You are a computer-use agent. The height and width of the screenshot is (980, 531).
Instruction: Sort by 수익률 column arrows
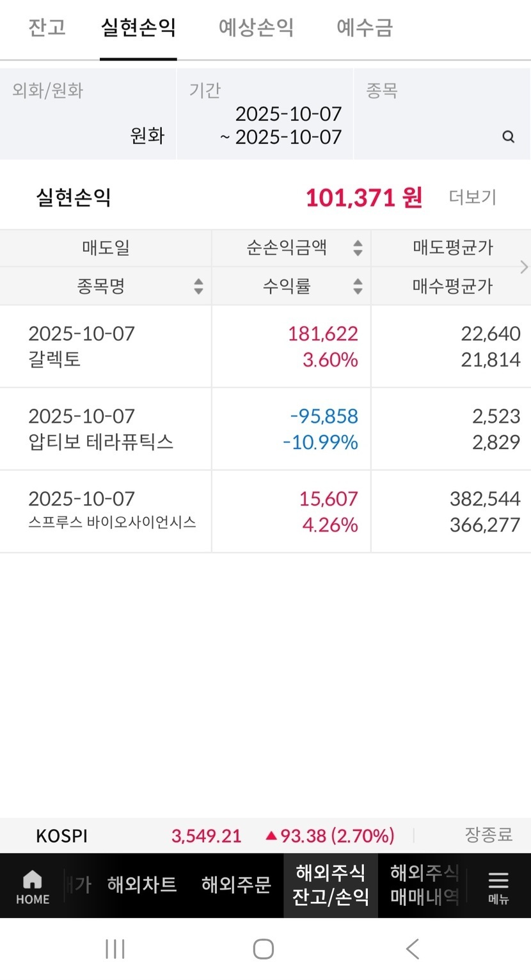358,286
